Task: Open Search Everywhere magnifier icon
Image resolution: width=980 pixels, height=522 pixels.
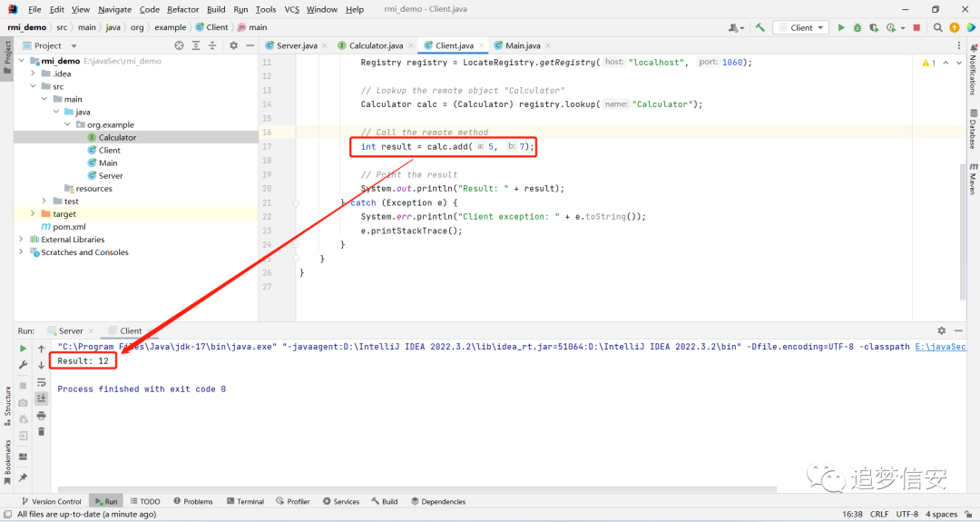Action: (x=937, y=27)
